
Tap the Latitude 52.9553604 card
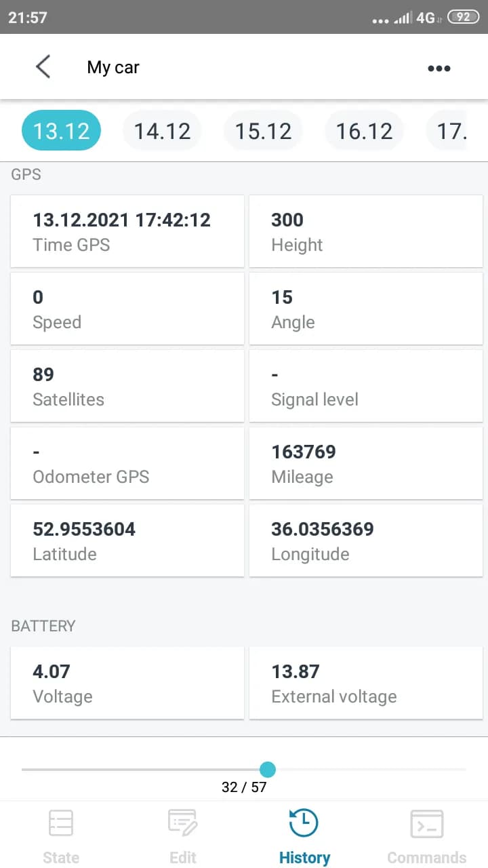127,540
